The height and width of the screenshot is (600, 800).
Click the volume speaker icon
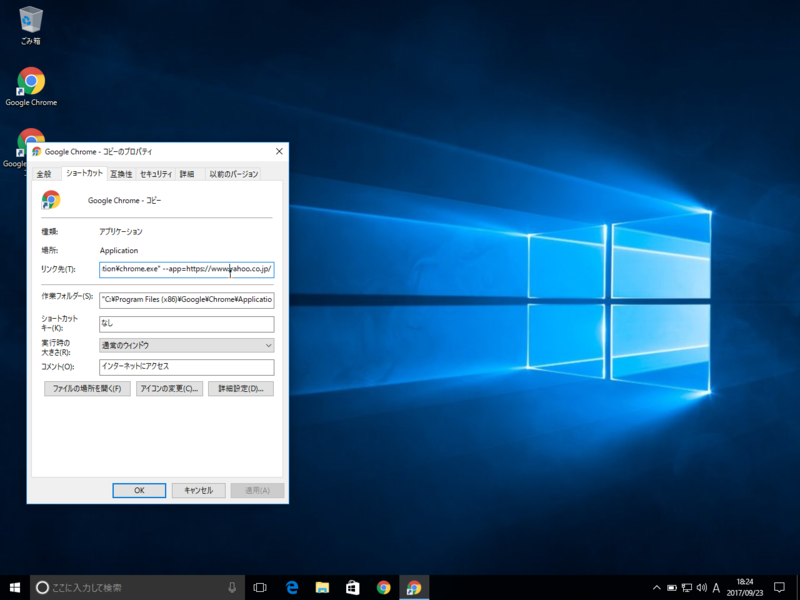(702, 588)
